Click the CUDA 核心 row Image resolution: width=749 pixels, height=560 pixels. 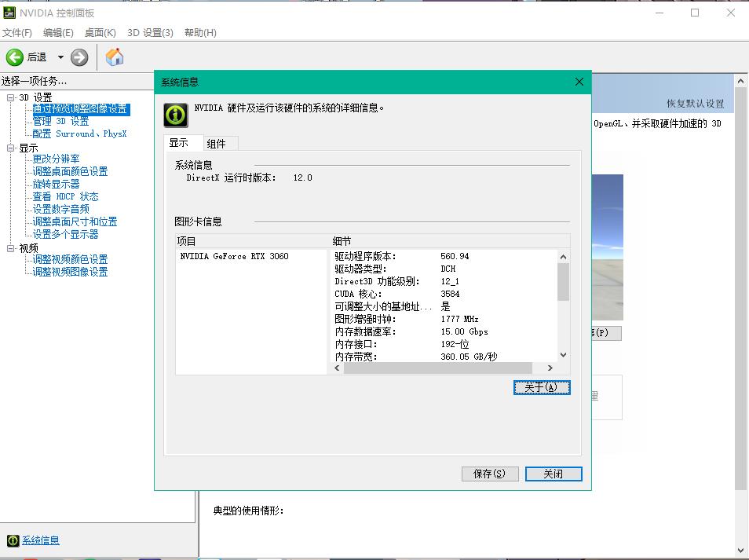(443, 294)
